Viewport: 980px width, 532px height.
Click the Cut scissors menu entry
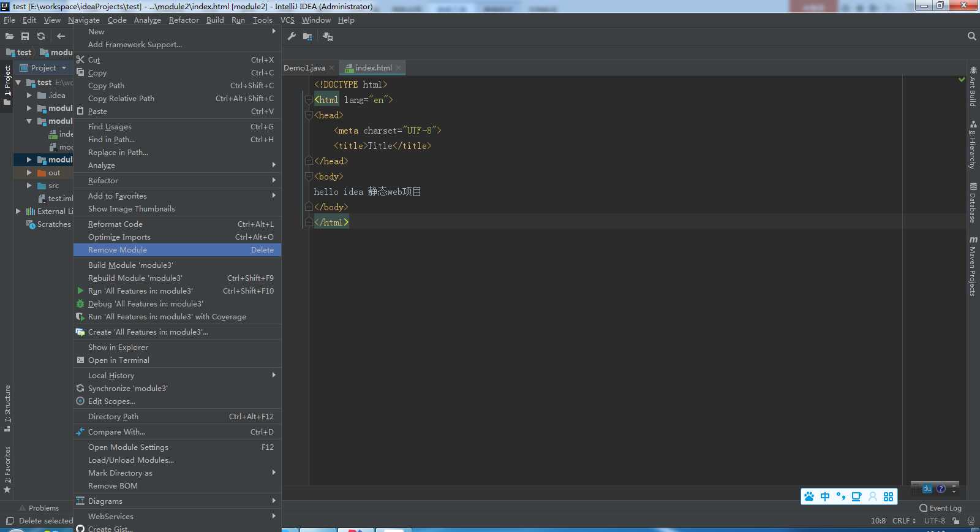177,60
